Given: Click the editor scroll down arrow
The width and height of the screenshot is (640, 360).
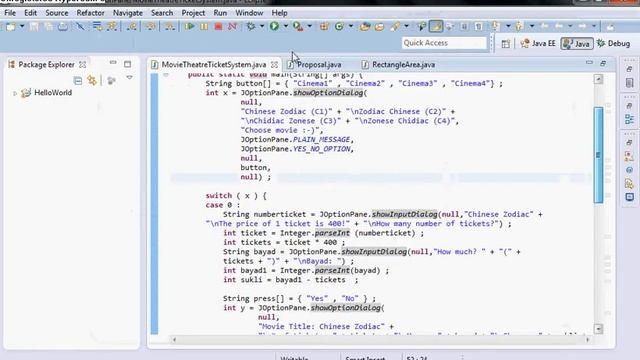Looking at the screenshot, I should coord(598,329).
